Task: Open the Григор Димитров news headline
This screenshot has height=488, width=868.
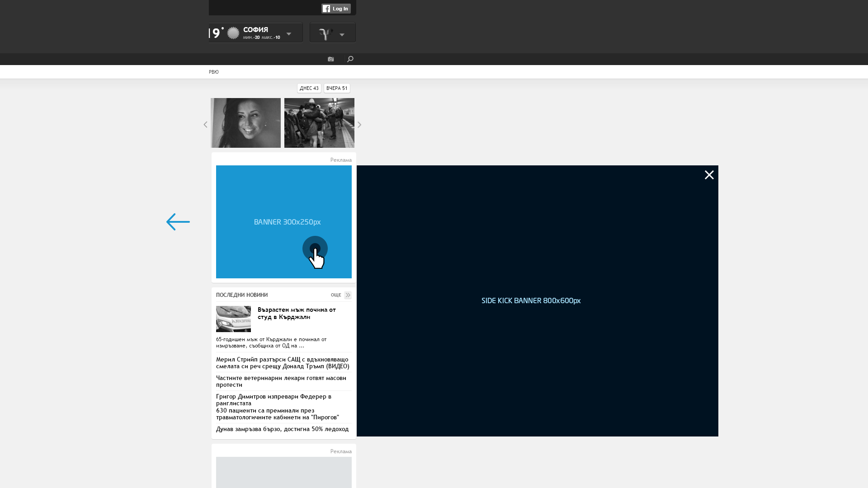Action: (x=274, y=399)
